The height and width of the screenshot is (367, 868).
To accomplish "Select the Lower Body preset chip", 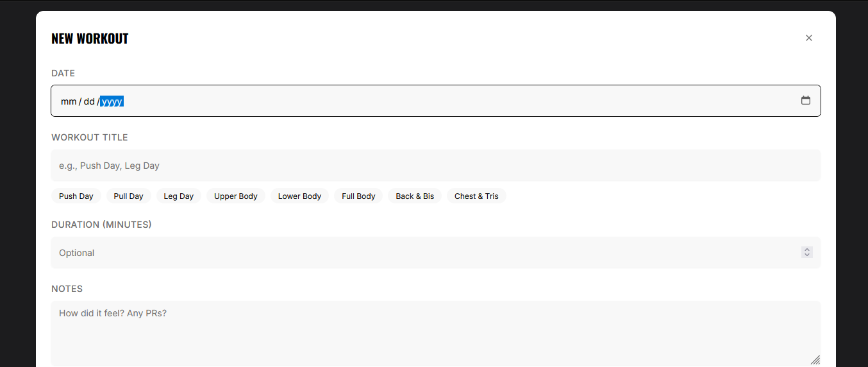I will [299, 196].
